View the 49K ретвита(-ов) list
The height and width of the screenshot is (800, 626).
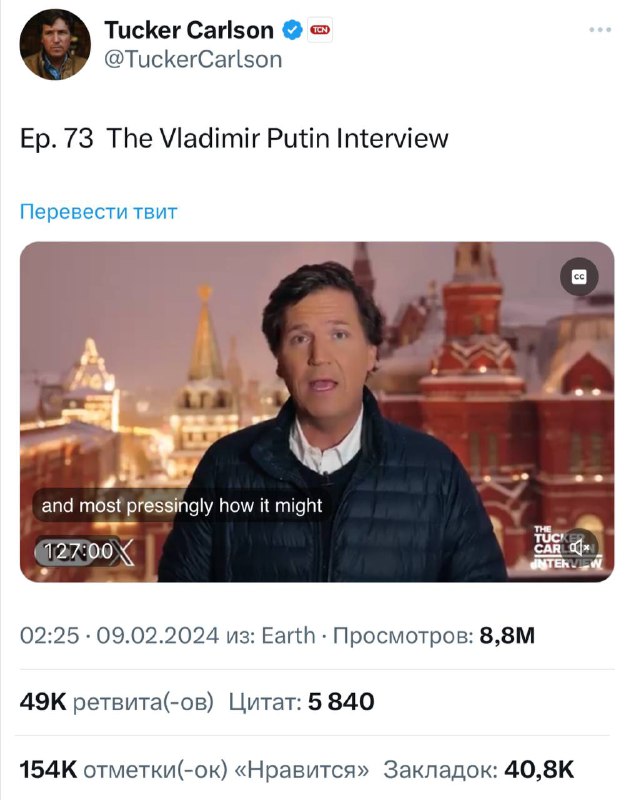tap(116, 702)
